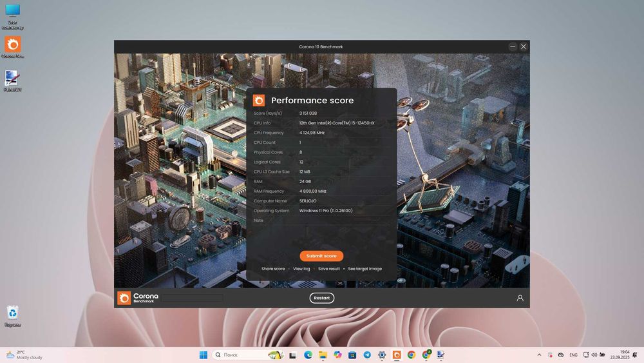This screenshot has width=644, height=363.
Task: Click the OneDrive cloud tray icon
Action: 561,355
